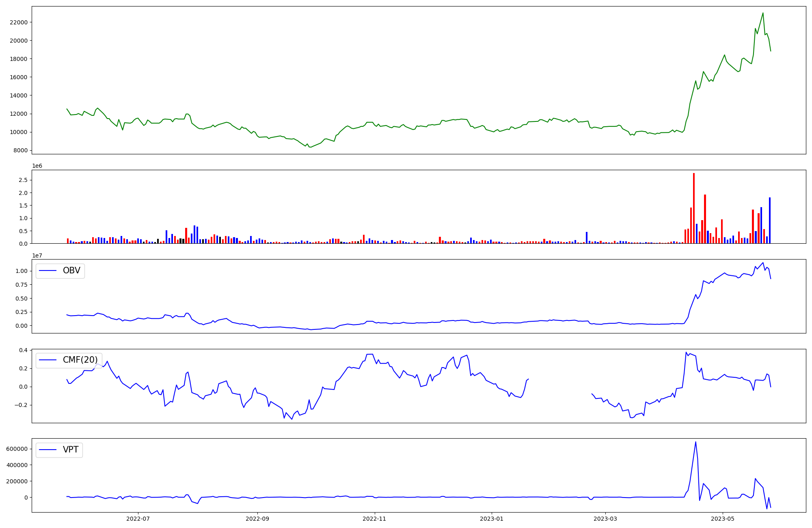Click the tallest red volume bar
This screenshot has width=812, height=528.
click(x=694, y=208)
